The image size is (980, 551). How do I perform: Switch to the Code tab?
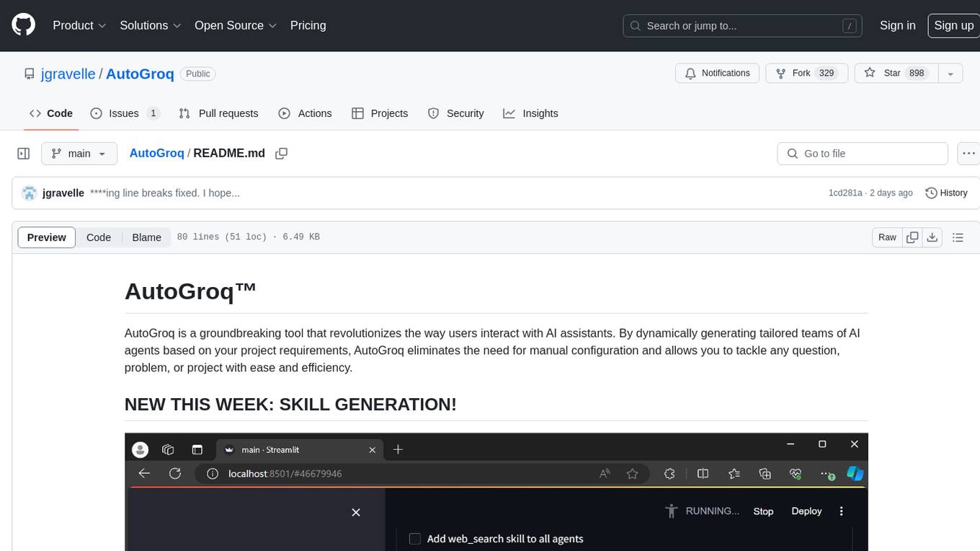[51, 113]
